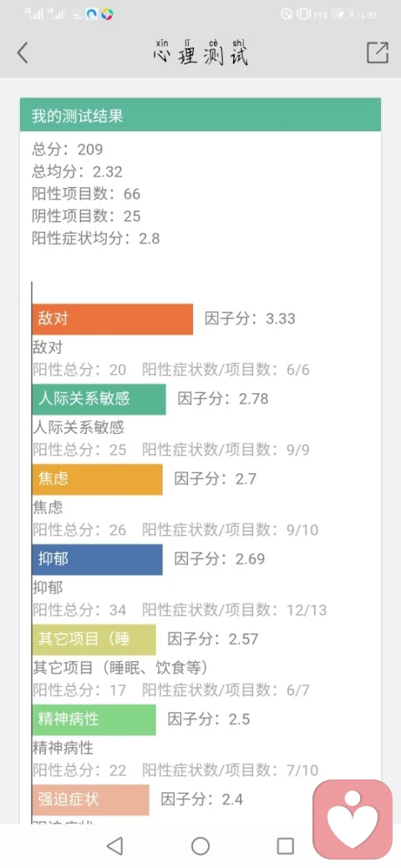
Task: Tap the 总分：209 score line
Action: pos(67,149)
